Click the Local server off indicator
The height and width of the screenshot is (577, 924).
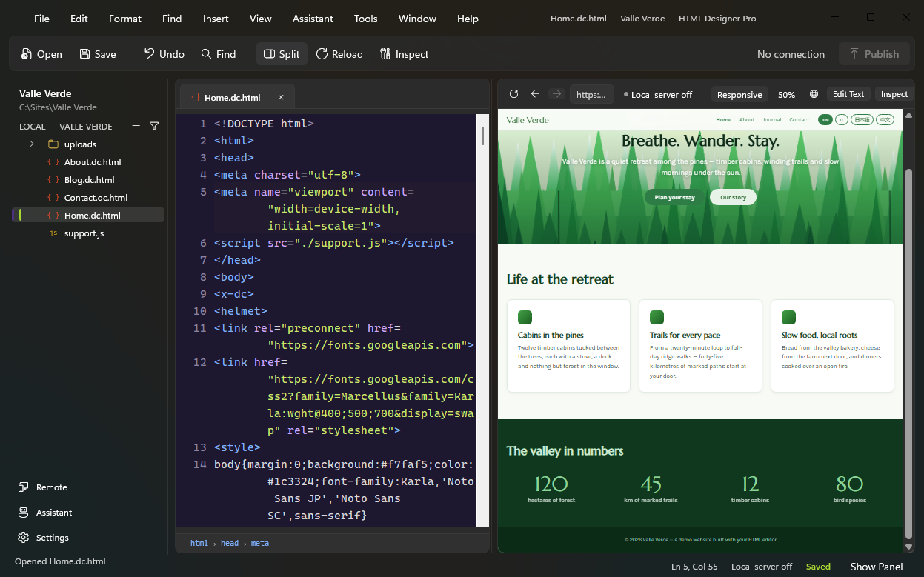pos(658,94)
